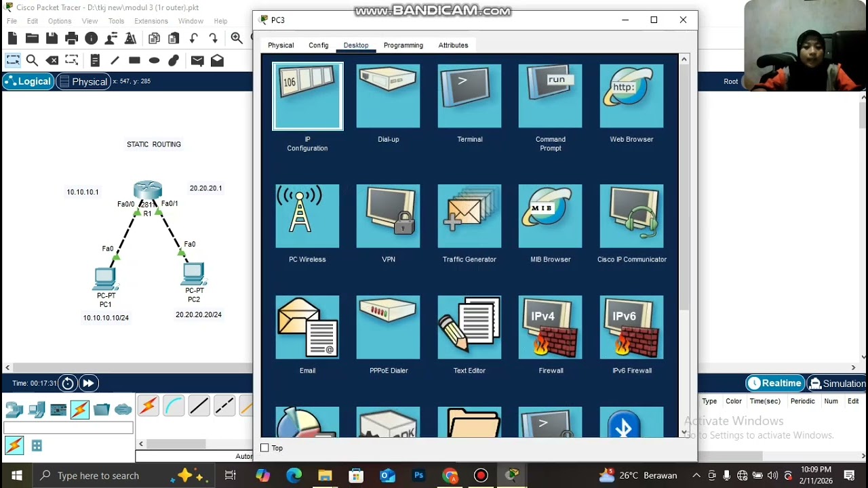Open the PC Wireless app

click(307, 216)
